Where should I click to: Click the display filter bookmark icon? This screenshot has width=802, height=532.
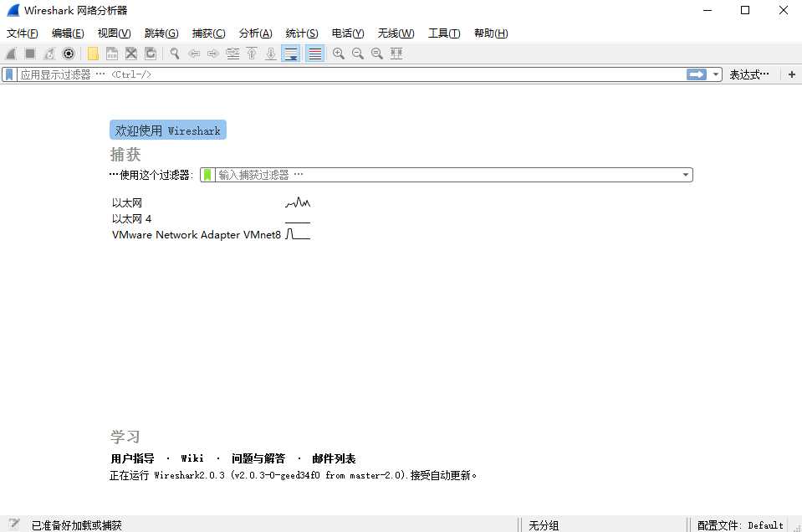9,74
